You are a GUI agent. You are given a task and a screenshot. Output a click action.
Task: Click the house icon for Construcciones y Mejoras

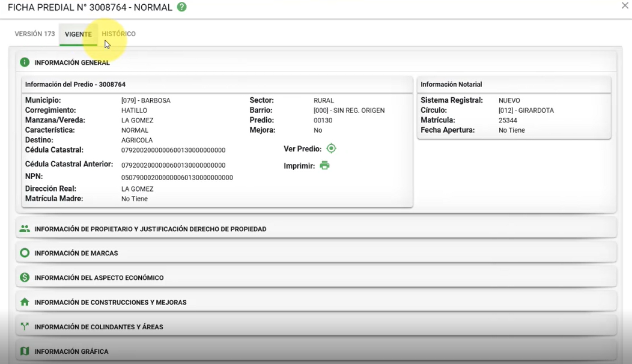[25, 302]
